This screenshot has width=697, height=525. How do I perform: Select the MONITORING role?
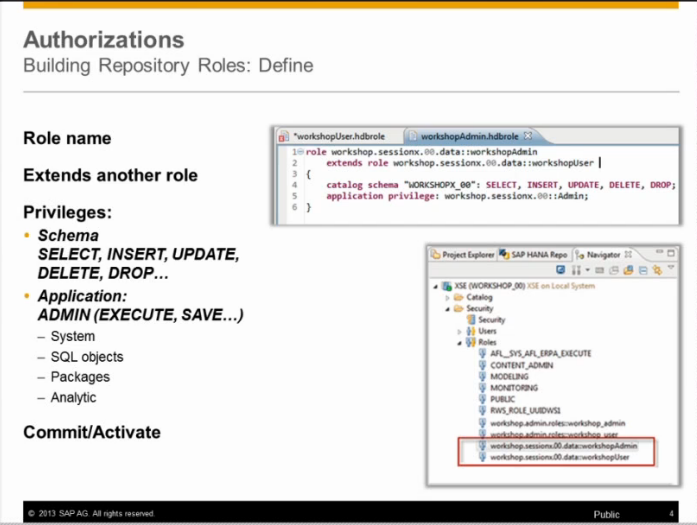pyautogui.click(x=514, y=388)
